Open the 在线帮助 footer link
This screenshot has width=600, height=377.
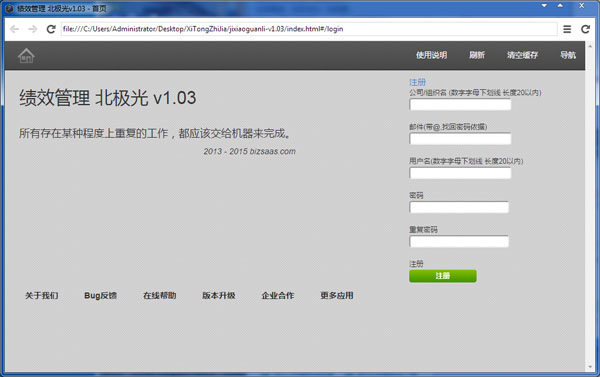[x=160, y=295]
